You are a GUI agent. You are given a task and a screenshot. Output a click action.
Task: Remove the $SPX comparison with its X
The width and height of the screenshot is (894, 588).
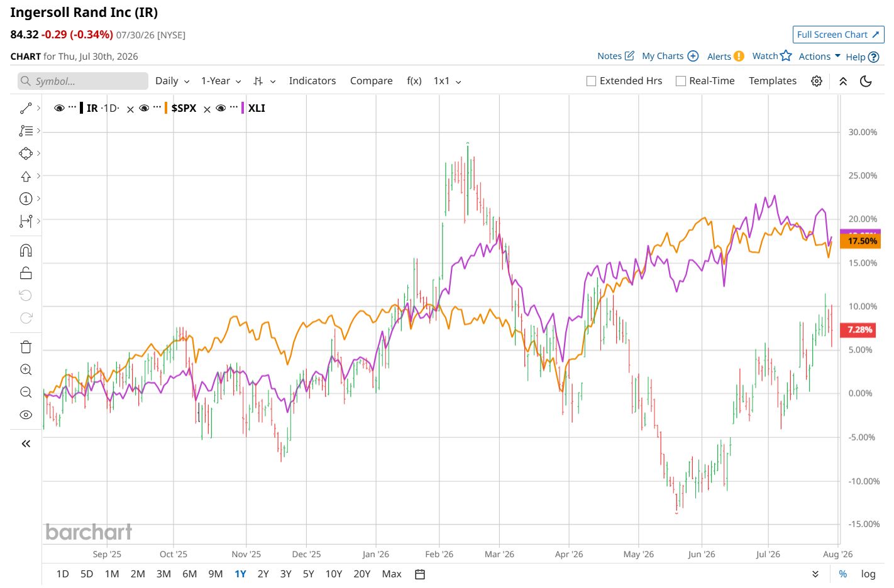[207, 109]
